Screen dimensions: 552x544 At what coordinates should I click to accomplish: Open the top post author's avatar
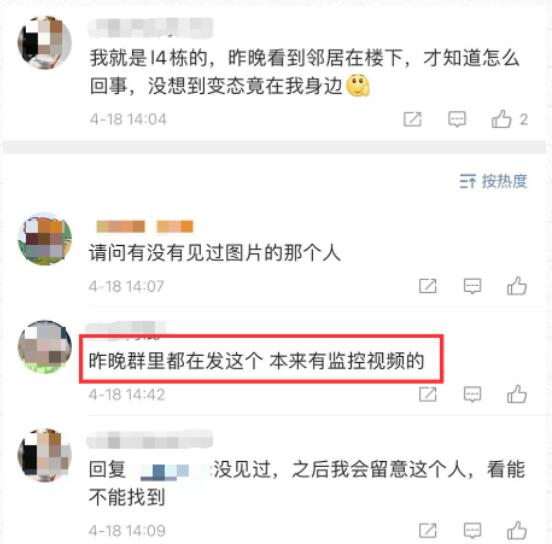[x=44, y=42]
